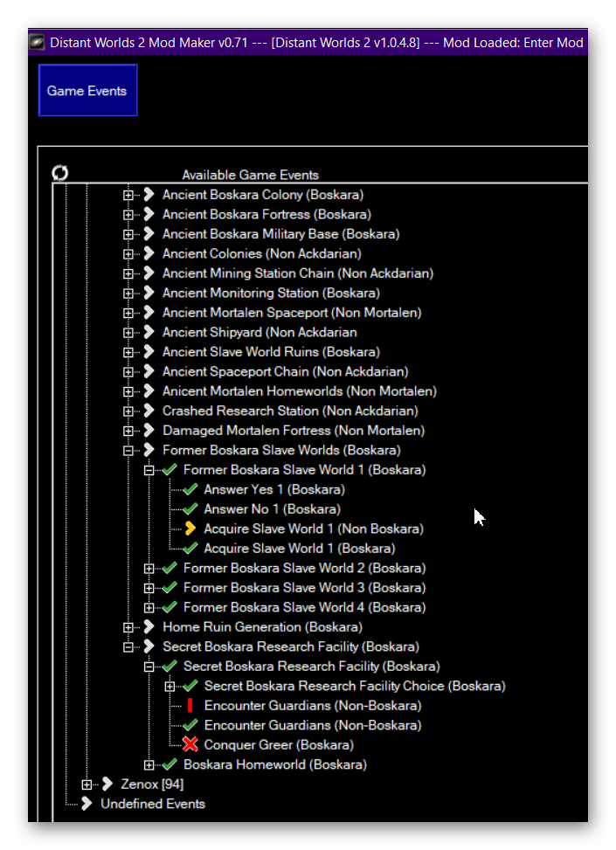Expand the Zenox [94] node
The width and height of the screenshot is (616, 850).
(x=87, y=784)
